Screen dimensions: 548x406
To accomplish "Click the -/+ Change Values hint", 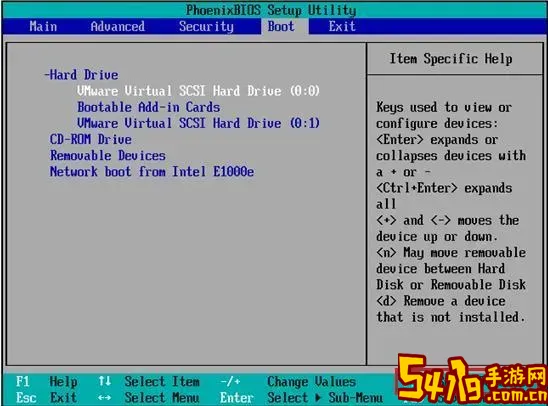I will click(288, 382).
